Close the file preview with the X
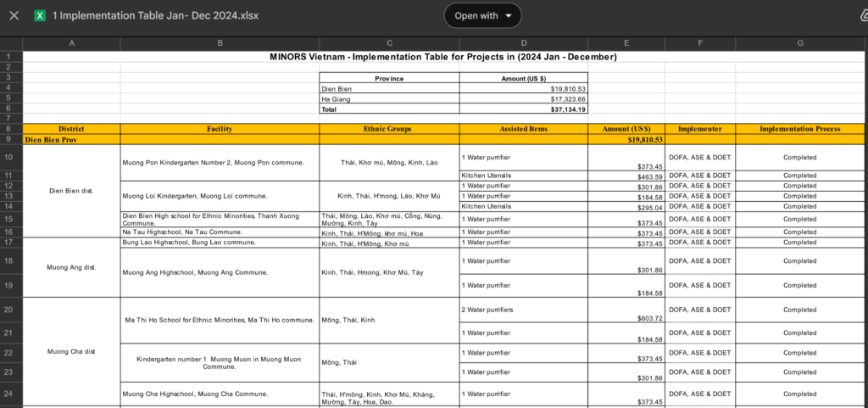868x408 pixels. tap(14, 15)
